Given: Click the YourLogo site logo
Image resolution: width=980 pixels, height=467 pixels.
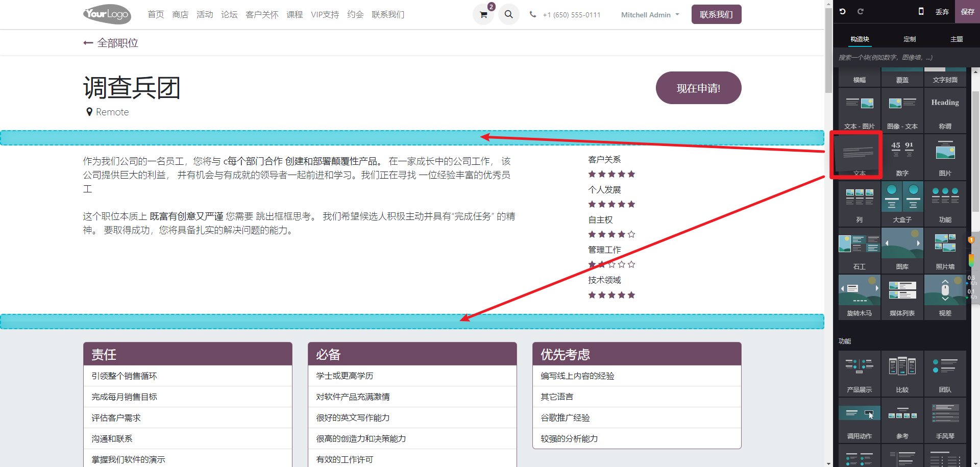Looking at the screenshot, I should pos(107,14).
